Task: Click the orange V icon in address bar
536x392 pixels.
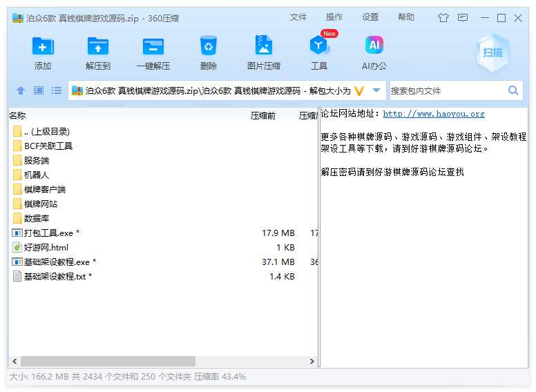Action: [x=359, y=91]
